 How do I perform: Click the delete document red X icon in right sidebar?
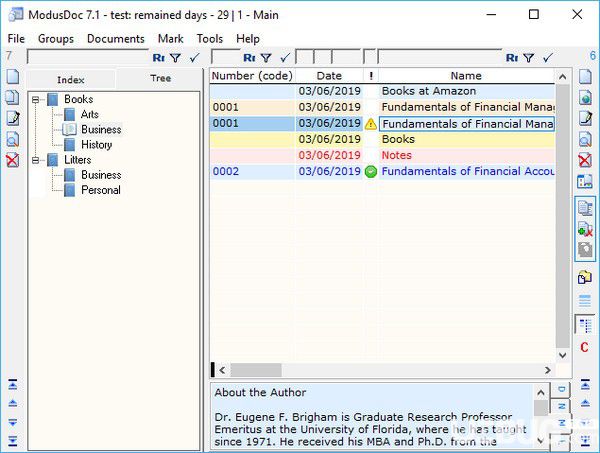coord(585,160)
